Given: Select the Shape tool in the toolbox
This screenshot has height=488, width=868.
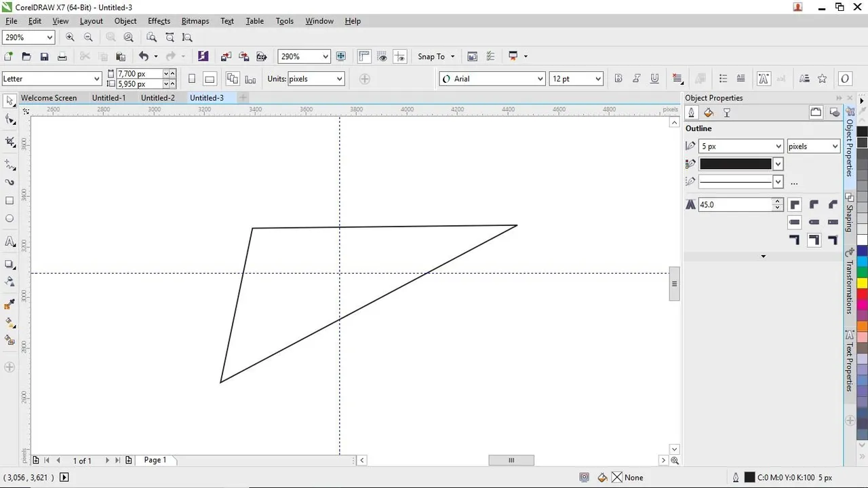Looking at the screenshot, I should (9, 120).
